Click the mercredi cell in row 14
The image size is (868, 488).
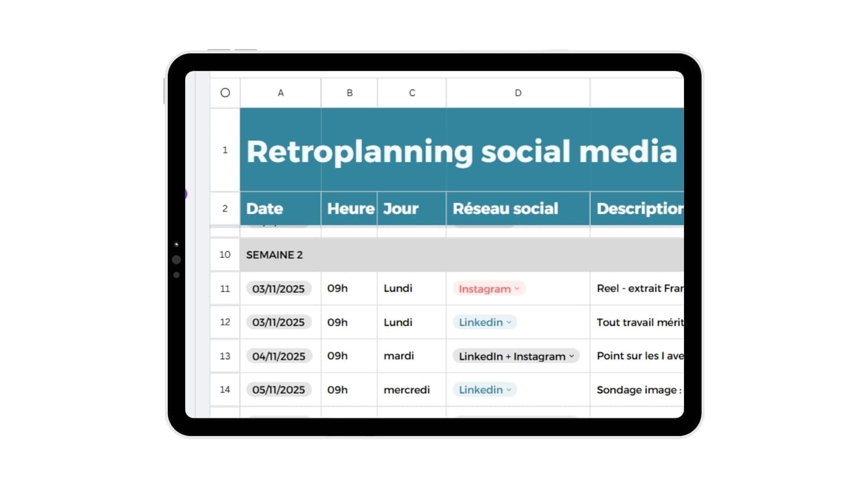407,390
